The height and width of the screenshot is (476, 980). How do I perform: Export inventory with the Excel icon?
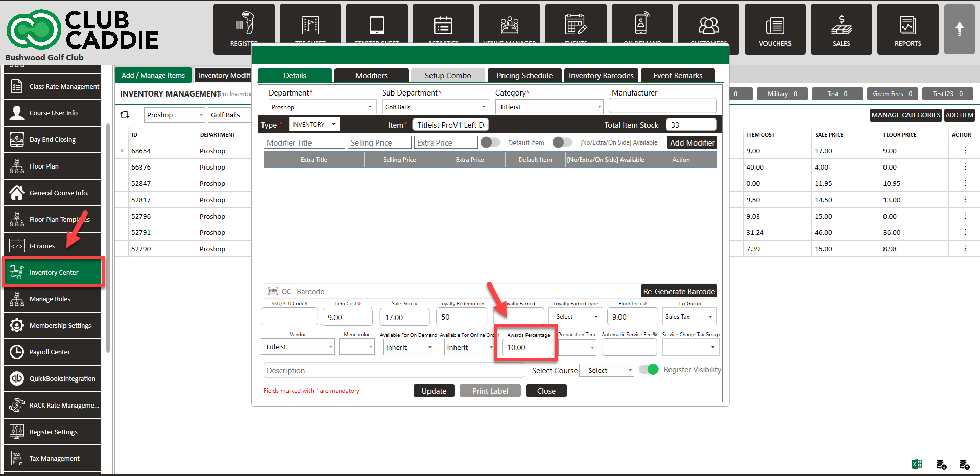917,464
